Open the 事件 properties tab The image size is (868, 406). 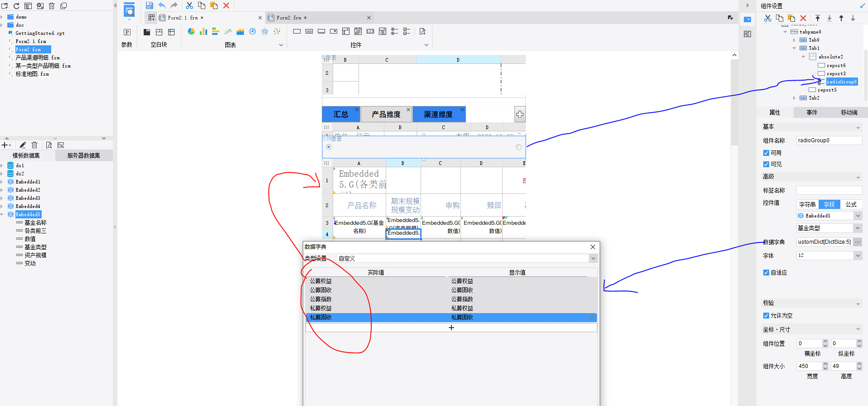(812, 112)
